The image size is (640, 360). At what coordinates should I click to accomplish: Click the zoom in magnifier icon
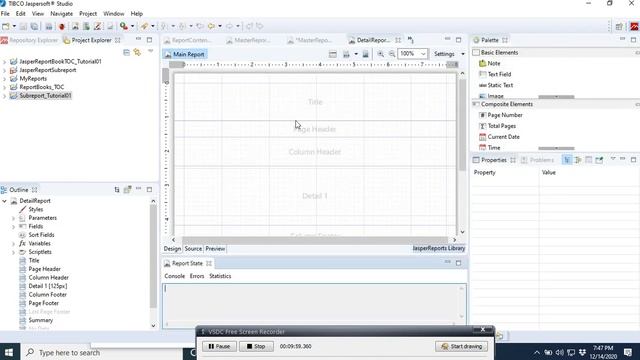[x=380, y=54]
